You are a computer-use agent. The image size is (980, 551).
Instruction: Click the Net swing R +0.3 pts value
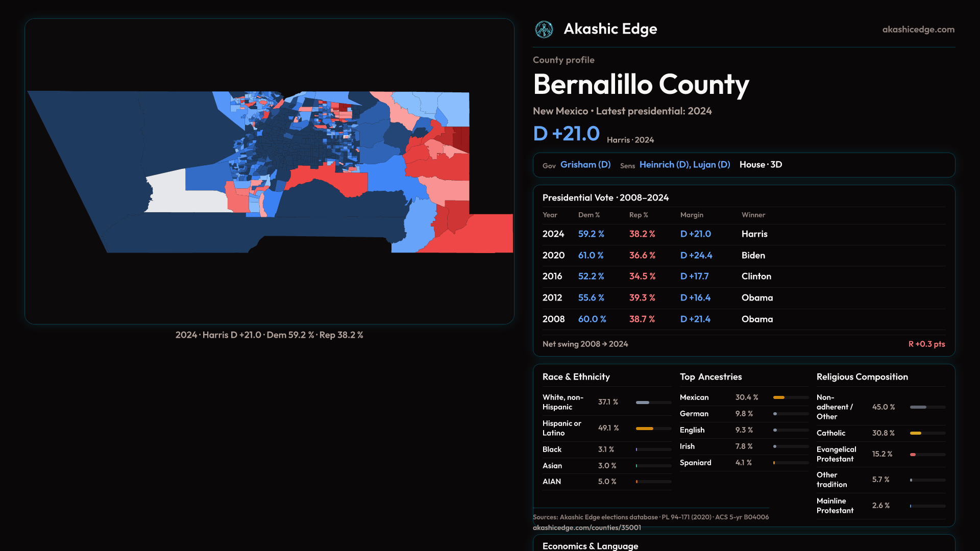(926, 344)
